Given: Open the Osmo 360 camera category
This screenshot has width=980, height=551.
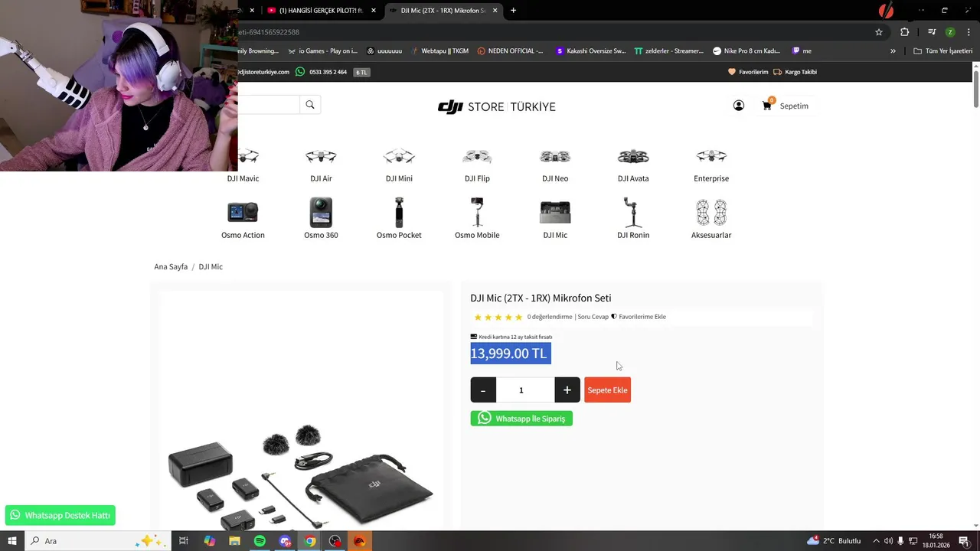Looking at the screenshot, I should click(321, 219).
